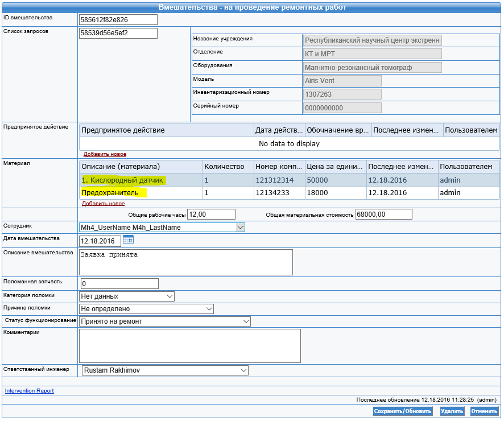
Task: Click the Удалить button
Action: pos(452,411)
